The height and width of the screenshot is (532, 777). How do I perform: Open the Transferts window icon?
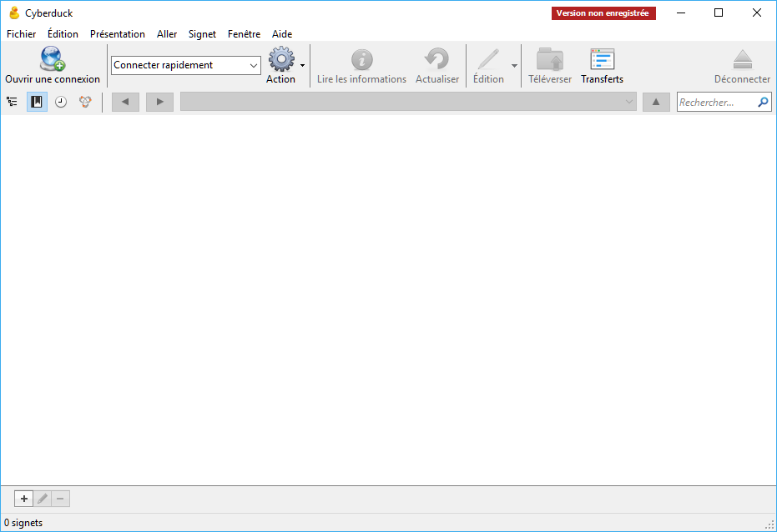click(x=602, y=59)
